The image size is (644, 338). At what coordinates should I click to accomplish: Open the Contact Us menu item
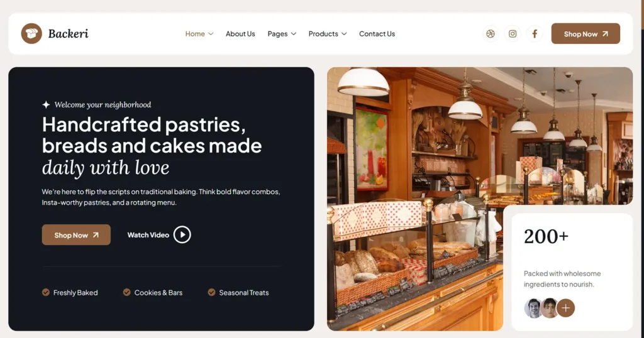point(377,34)
